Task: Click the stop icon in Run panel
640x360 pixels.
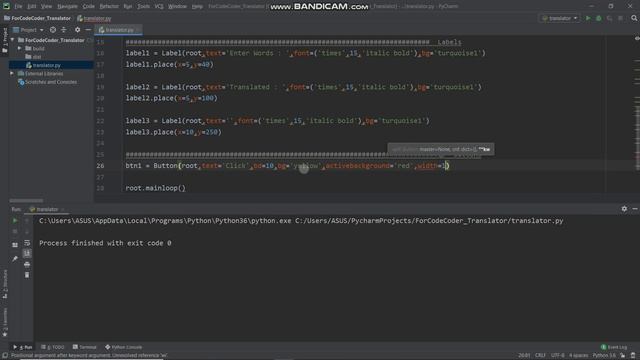Action: pyautogui.click(x=15, y=231)
